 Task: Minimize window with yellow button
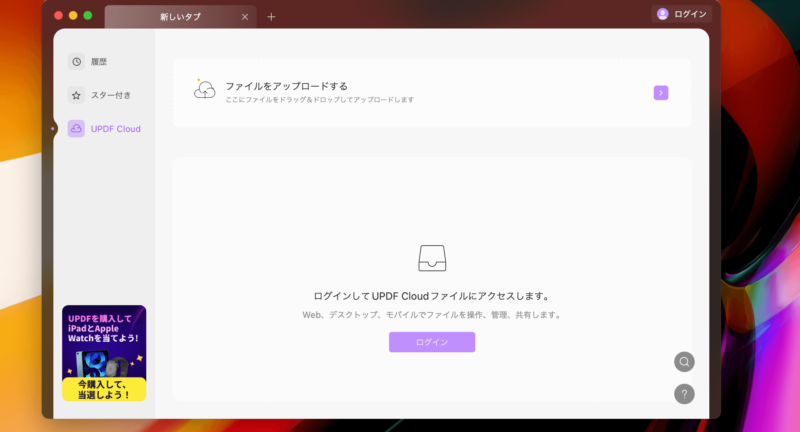[73, 16]
